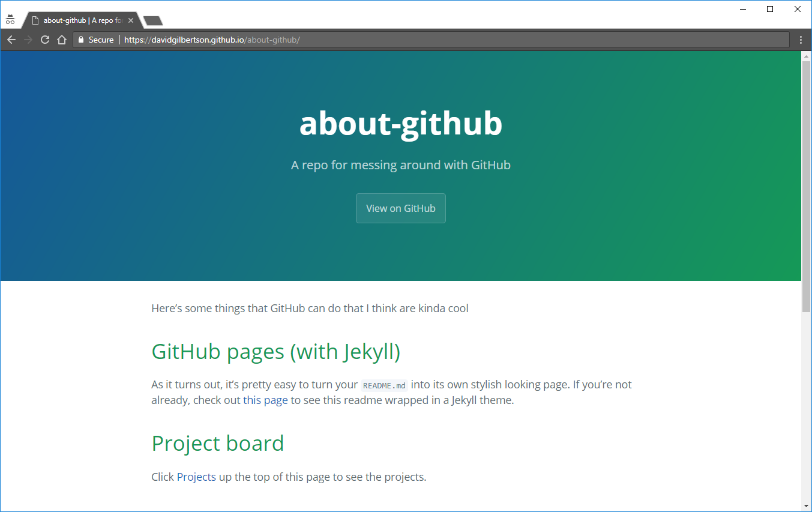Open the 'this page' readme link
This screenshot has height=512, width=812.
coord(265,400)
